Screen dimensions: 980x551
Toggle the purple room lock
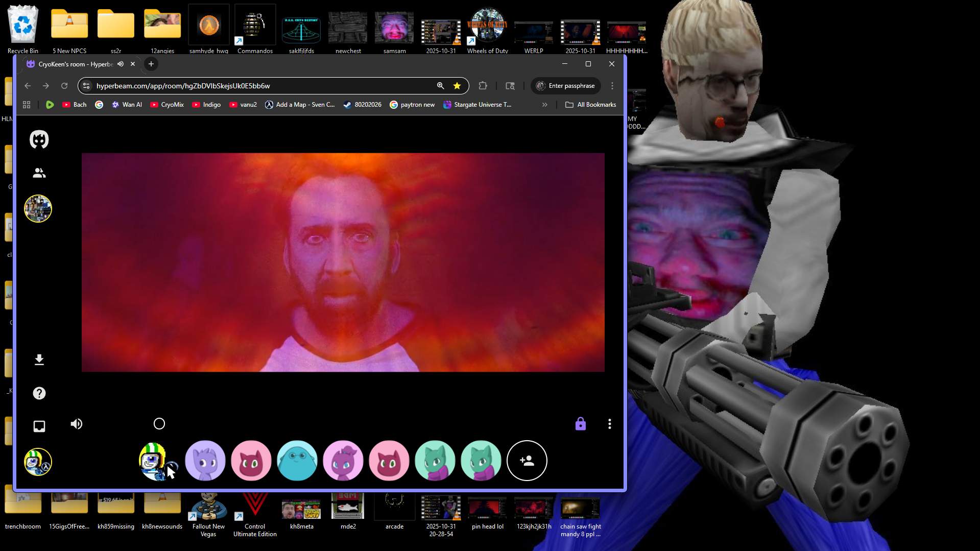click(580, 424)
